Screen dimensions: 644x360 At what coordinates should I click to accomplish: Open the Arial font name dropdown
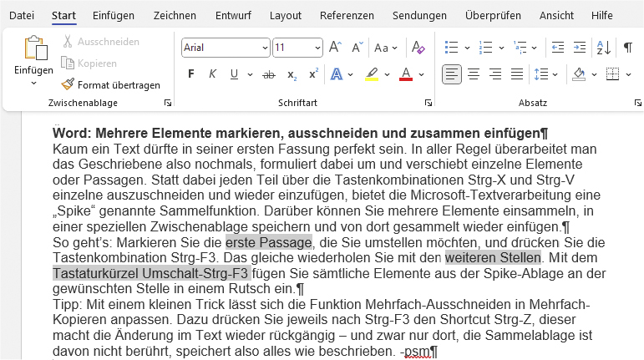pos(265,48)
